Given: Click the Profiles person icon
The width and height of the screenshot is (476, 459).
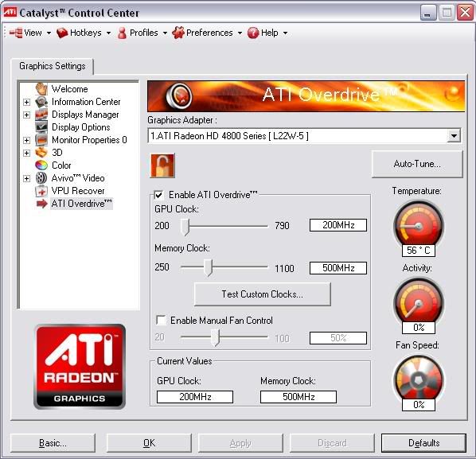Looking at the screenshot, I should pyautogui.click(x=122, y=33).
